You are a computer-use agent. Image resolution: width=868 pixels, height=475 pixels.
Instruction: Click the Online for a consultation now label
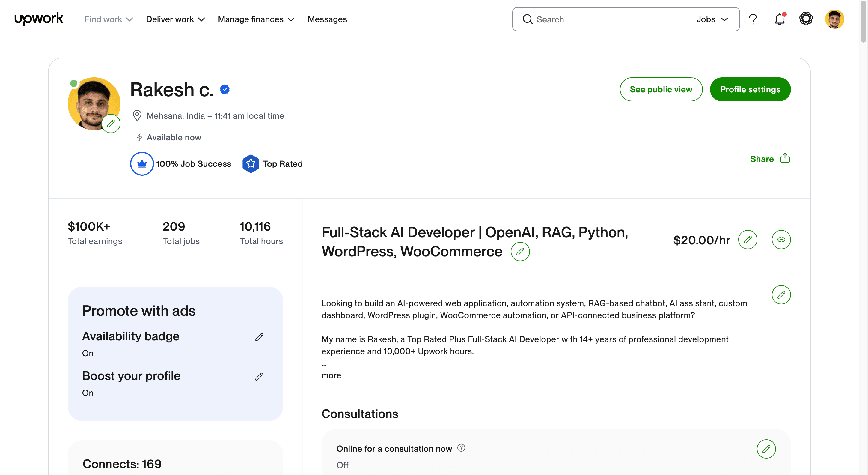coord(394,449)
